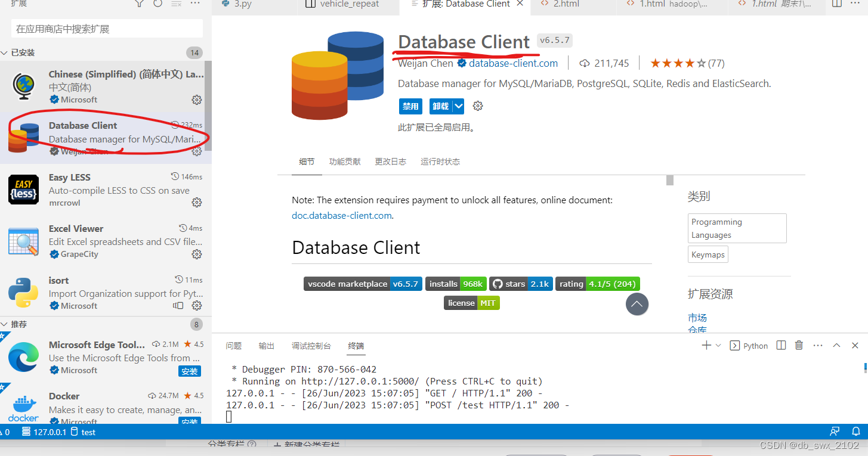Open the 卸载 uninstall dropdown arrow
This screenshot has height=456, width=868.
457,106
